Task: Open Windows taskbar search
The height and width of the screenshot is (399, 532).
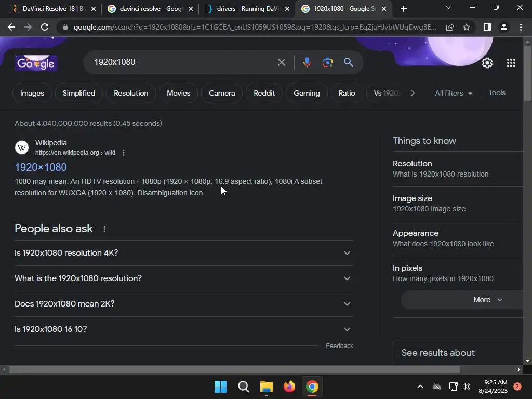Action: [x=244, y=387]
